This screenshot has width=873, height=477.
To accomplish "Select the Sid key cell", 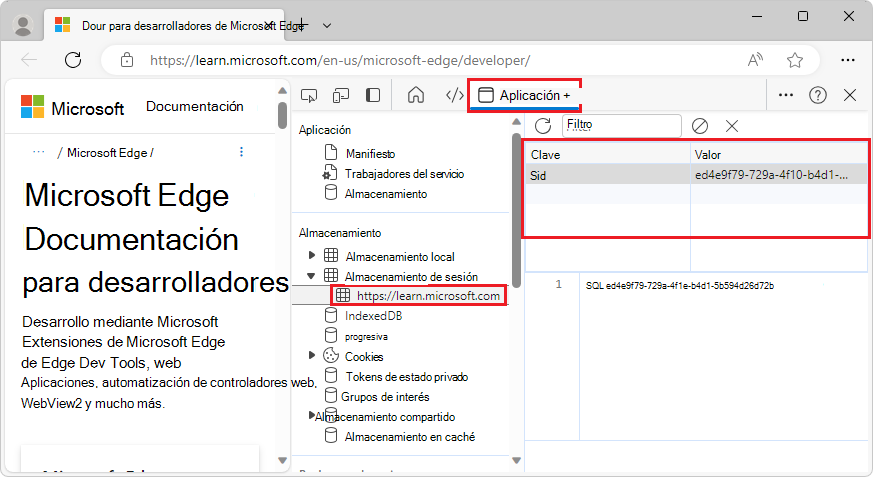I will point(607,175).
